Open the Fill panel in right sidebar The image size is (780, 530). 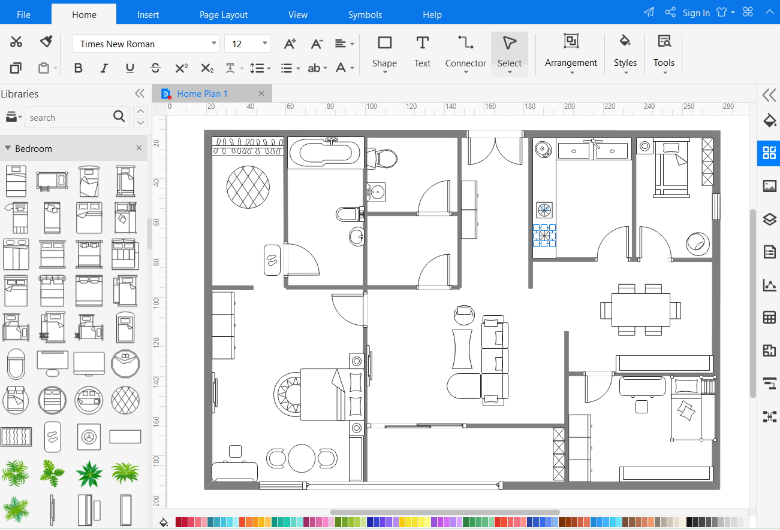(769, 120)
